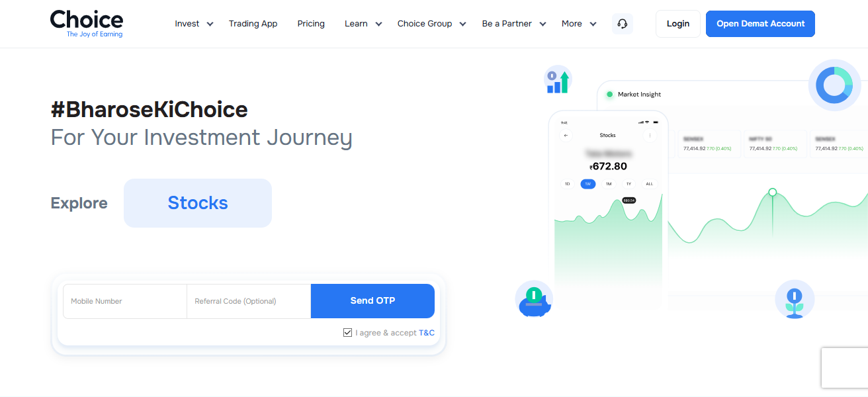Open the Choice Group menu
This screenshot has width=868, height=397.
tap(425, 24)
